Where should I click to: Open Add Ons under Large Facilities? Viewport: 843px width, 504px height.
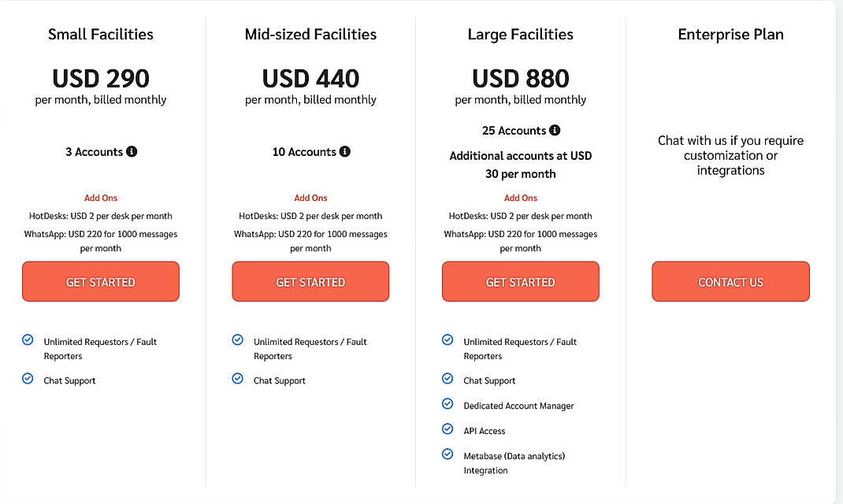pyautogui.click(x=520, y=198)
